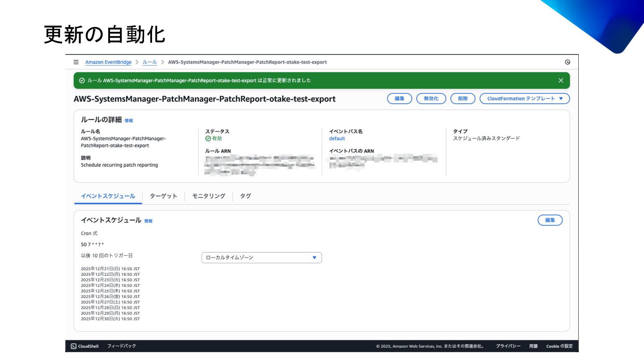
Task: Click trigger date 2025年12月24日(水) 16:50 JST
Action: 110,285
